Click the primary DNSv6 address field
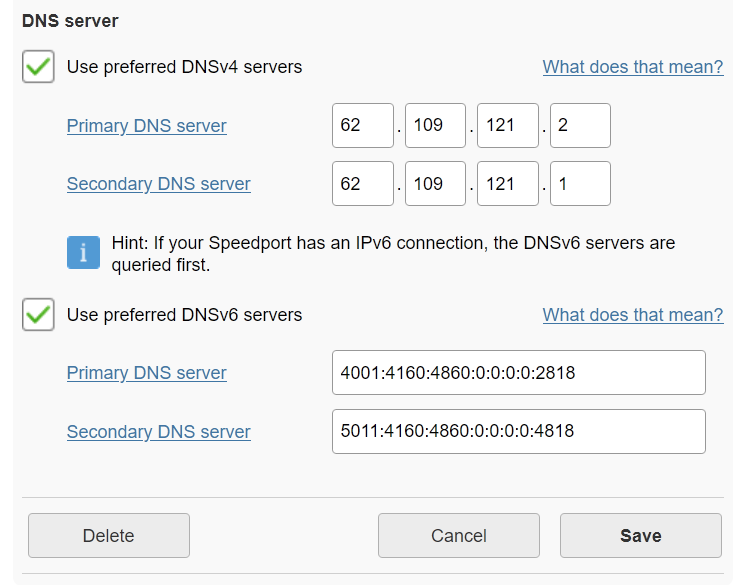745x585 pixels. click(x=519, y=373)
